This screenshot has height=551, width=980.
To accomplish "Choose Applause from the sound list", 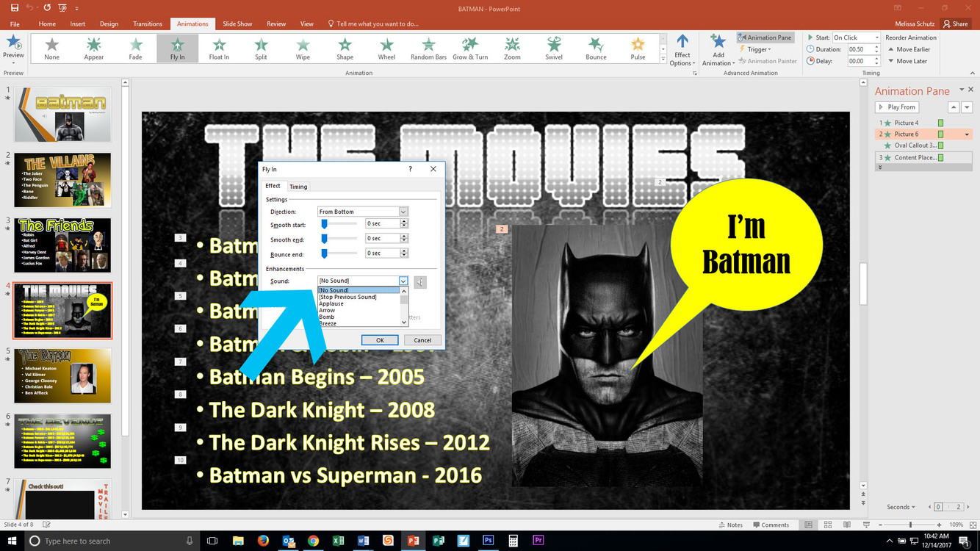I will point(331,303).
